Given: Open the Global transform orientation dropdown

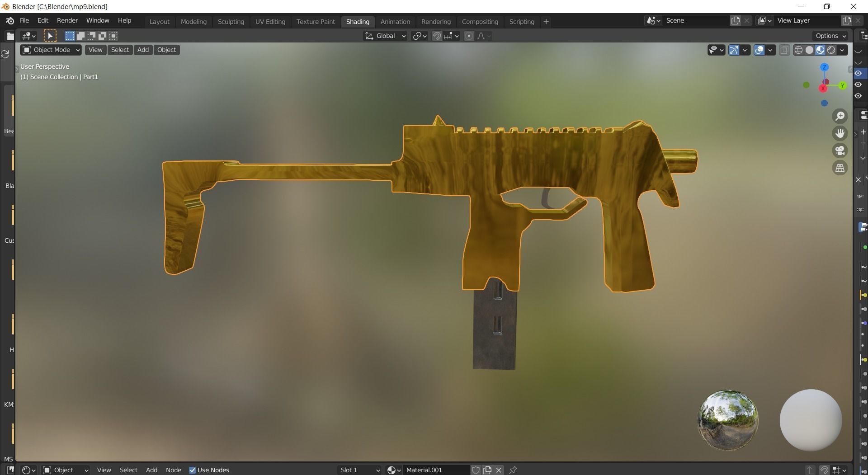Looking at the screenshot, I should [x=385, y=36].
